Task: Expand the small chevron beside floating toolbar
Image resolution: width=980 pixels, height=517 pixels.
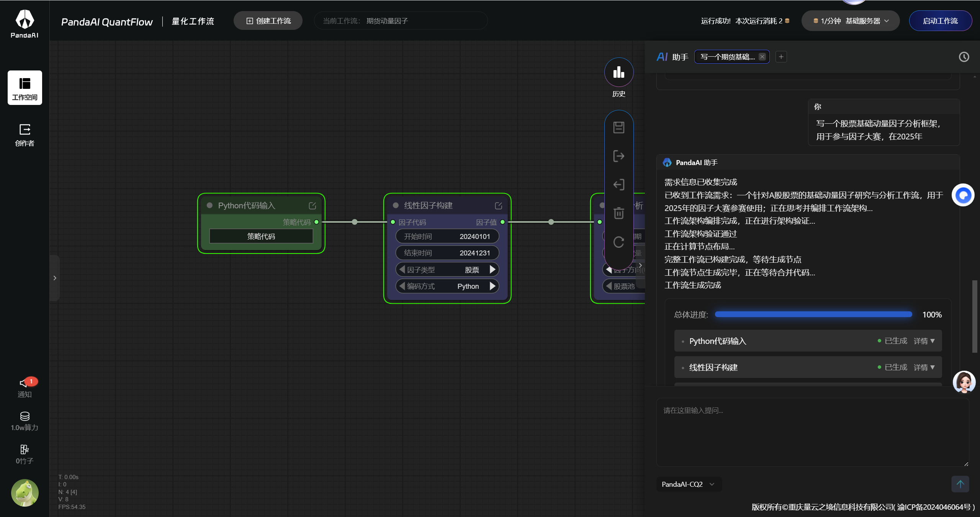Action: click(640, 265)
